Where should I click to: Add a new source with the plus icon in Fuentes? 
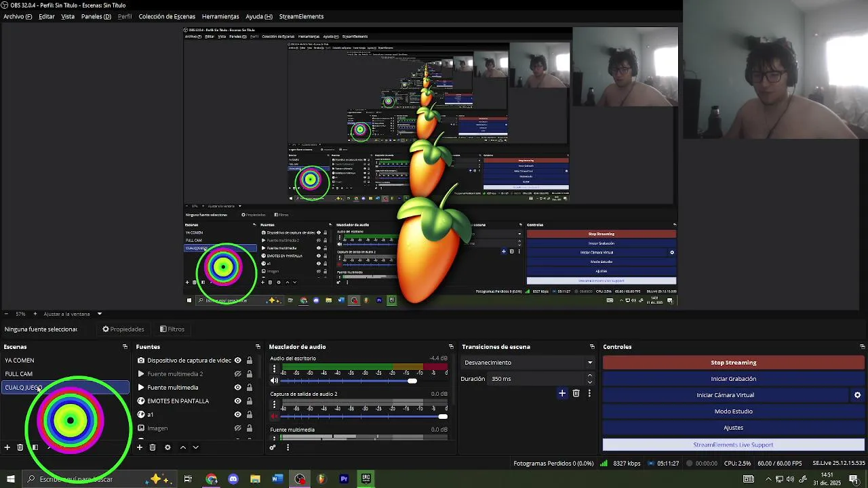pos(140,447)
